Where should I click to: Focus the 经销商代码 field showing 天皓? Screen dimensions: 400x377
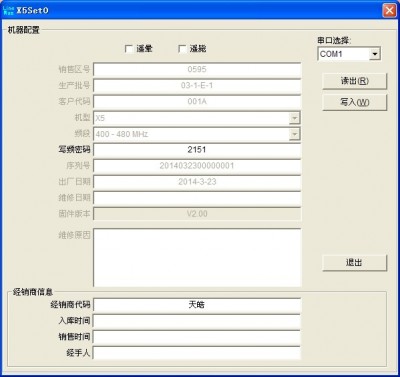tap(197, 305)
